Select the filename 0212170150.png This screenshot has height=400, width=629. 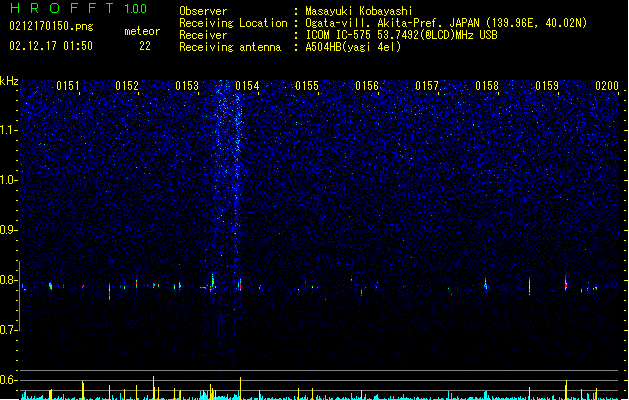coord(51,26)
